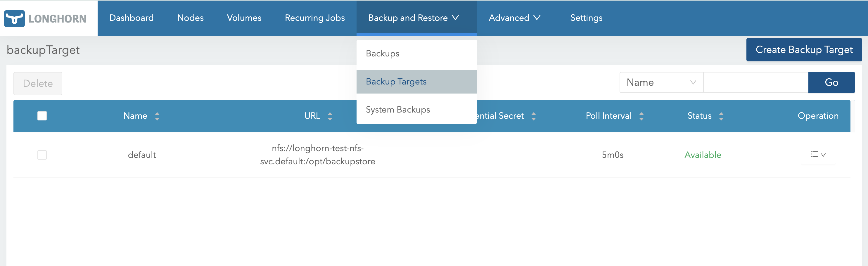Choose Backups from the dropdown menu

click(x=383, y=53)
